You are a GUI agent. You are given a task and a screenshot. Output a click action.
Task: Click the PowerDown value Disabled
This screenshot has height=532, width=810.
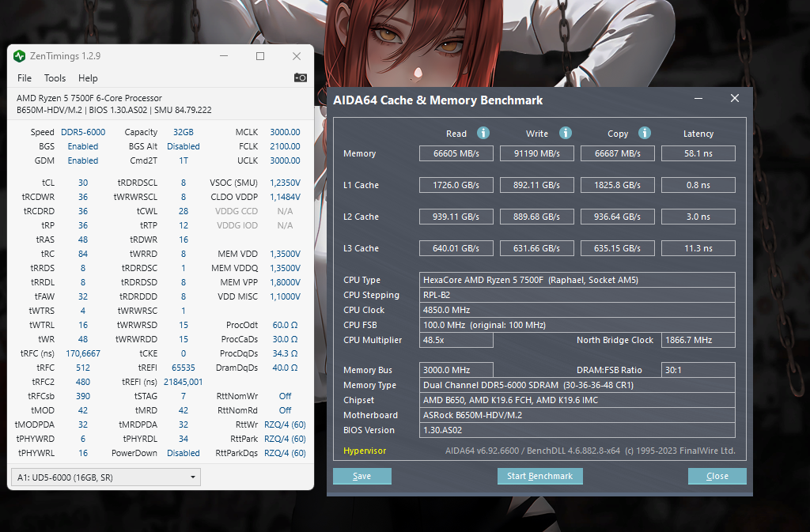point(184,453)
